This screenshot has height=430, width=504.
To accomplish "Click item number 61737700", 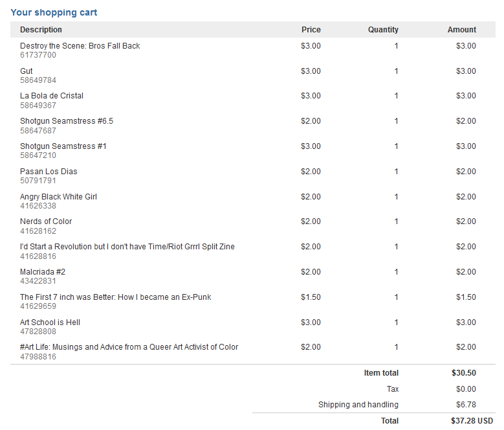I will [x=38, y=55].
